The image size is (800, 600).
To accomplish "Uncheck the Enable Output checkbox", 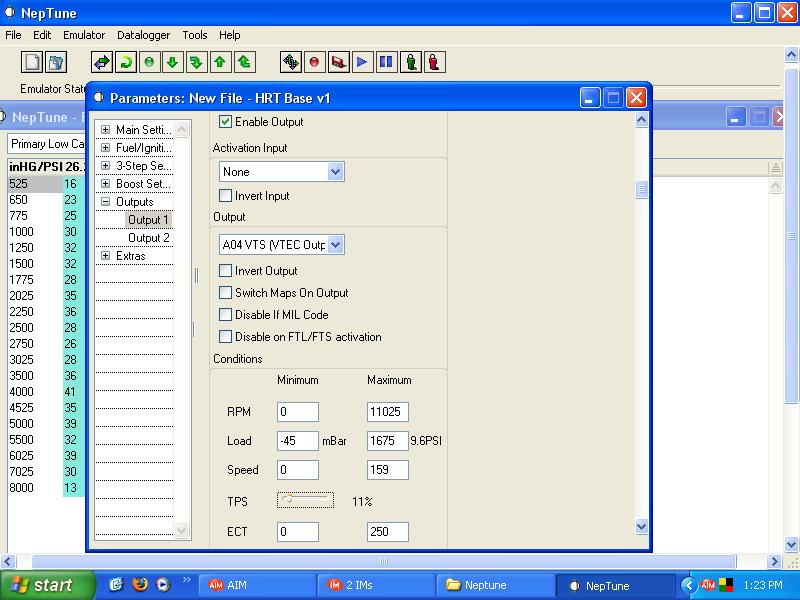I will click(225, 121).
